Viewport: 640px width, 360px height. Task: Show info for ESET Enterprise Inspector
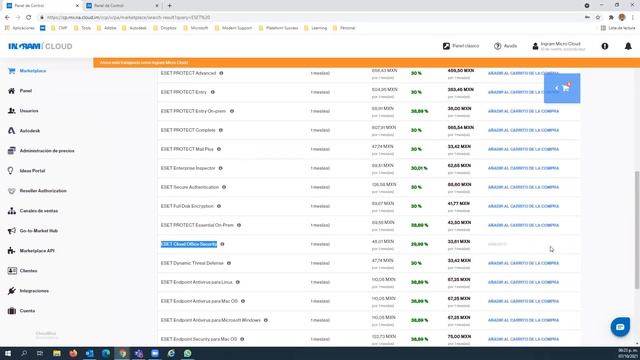(220, 168)
